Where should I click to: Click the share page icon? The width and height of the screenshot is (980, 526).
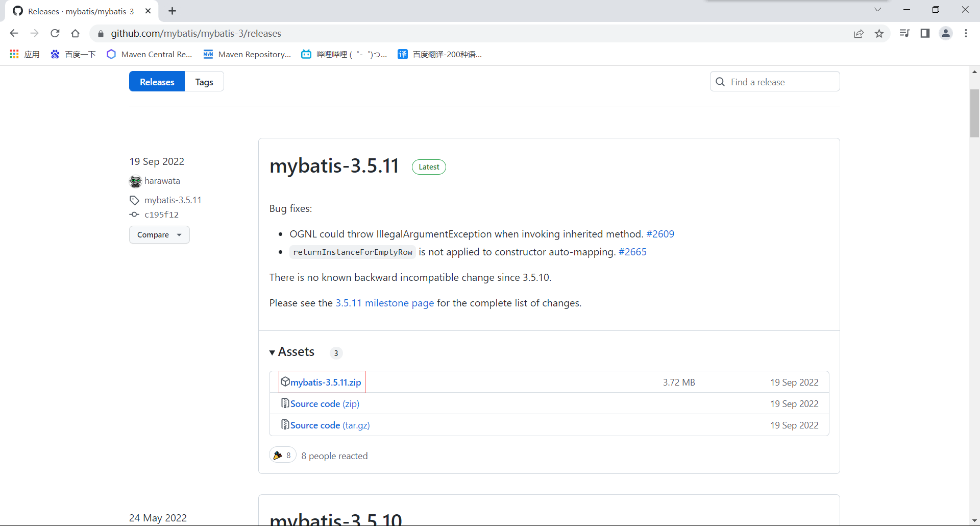coord(859,33)
